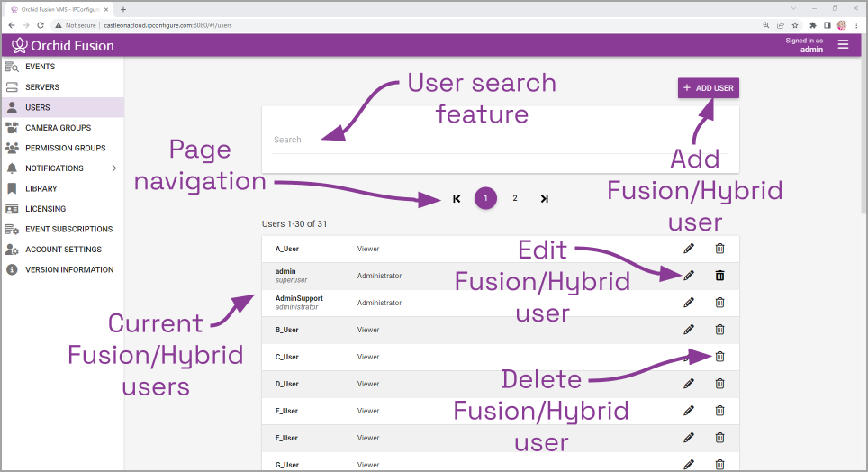Click the Not secure site warning

pyautogui.click(x=76, y=25)
